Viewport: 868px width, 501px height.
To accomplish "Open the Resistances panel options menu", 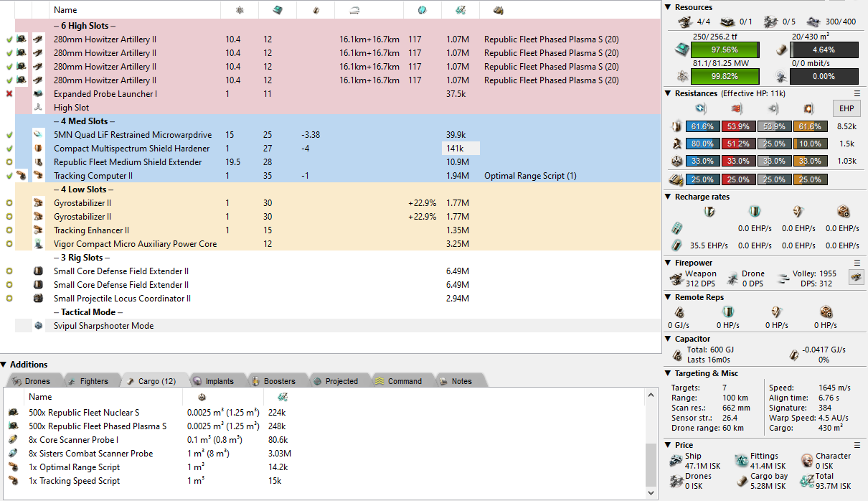I will click(x=857, y=93).
